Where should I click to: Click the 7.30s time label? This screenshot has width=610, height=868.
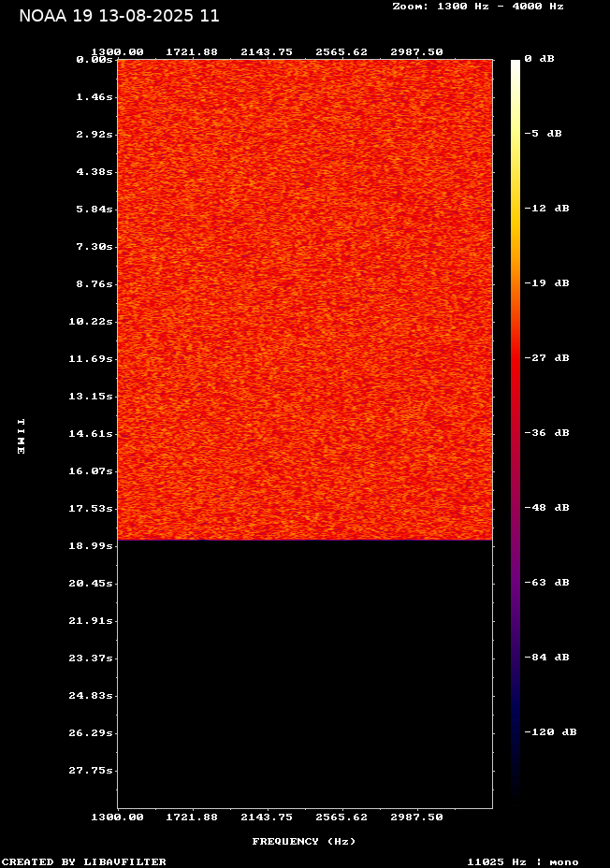pyautogui.click(x=94, y=246)
